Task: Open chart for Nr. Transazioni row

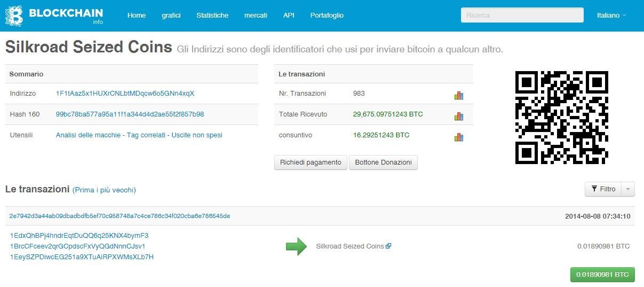Action: pyautogui.click(x=458, y=96)
